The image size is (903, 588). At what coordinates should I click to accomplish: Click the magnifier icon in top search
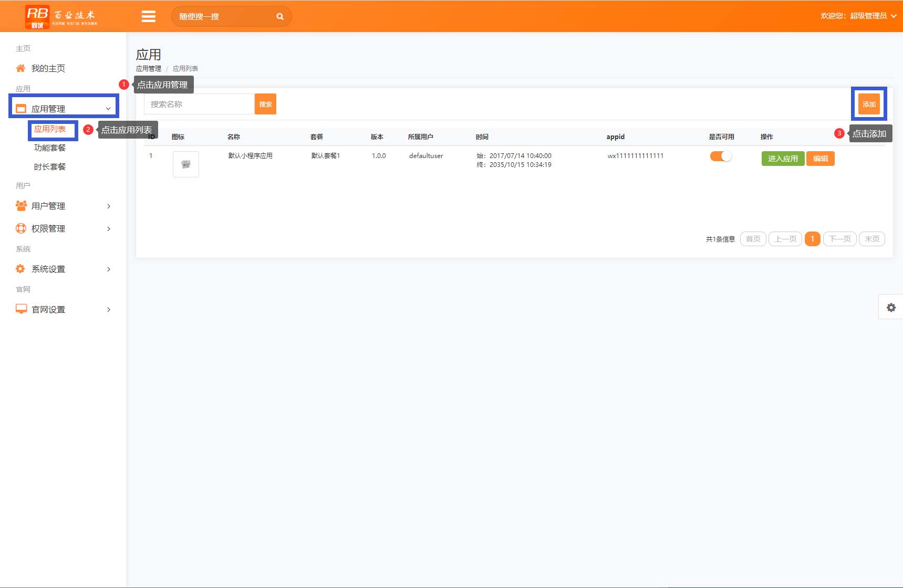280,17
